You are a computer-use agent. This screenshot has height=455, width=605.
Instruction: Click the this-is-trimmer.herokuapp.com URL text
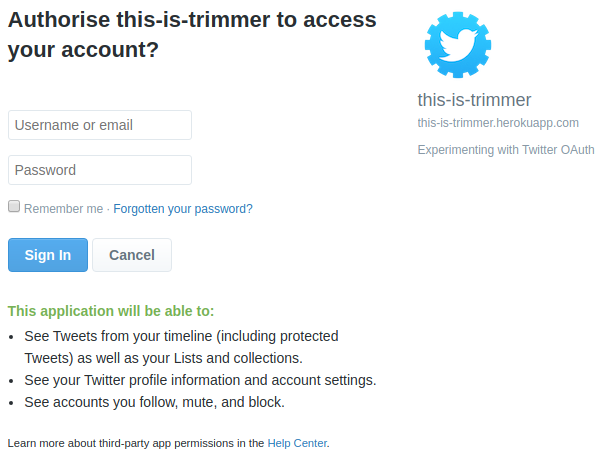pos(498,123)
